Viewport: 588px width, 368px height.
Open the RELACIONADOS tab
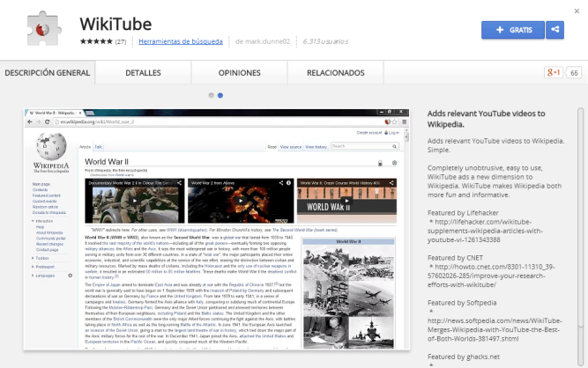click(336, 72)
